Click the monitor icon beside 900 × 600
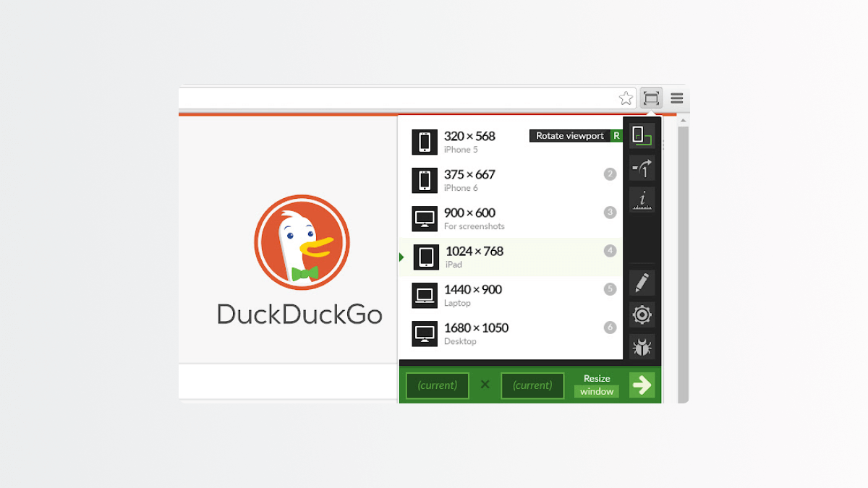Screen dimensions: 868x488 tap(425, 218)
